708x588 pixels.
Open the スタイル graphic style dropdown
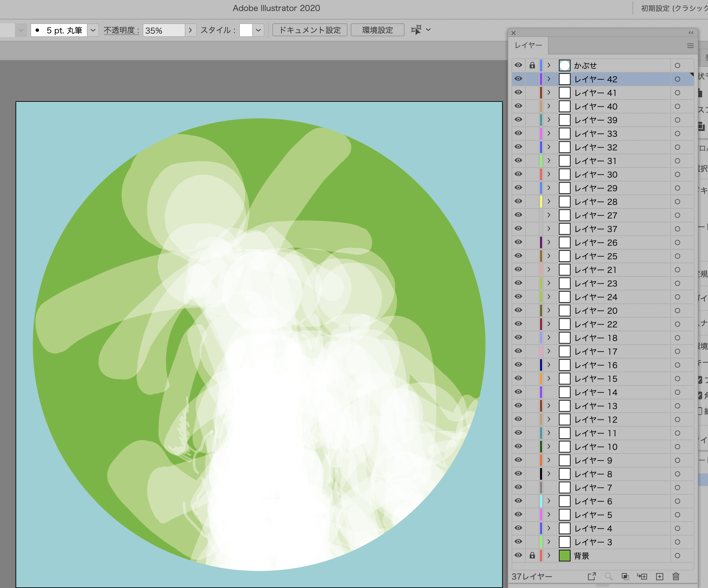258,30
